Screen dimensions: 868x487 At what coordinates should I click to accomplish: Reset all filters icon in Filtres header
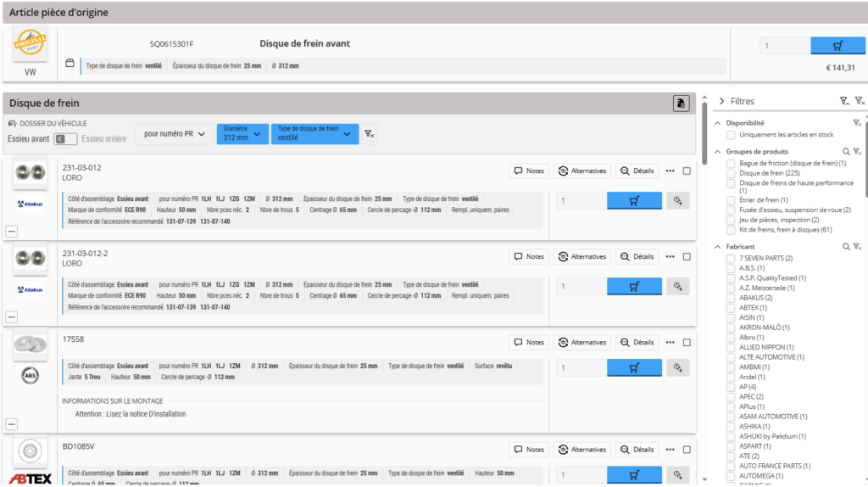pos(860,101)
